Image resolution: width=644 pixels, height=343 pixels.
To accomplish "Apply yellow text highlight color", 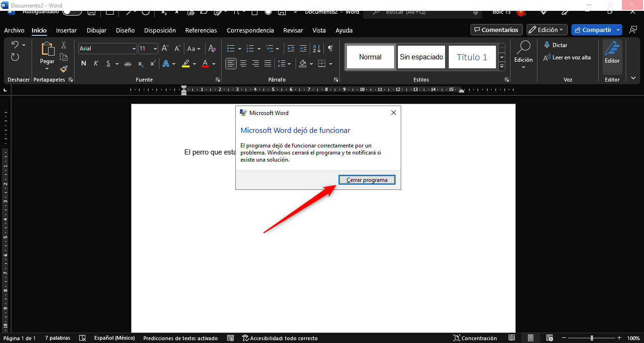I will coord(186,64).
